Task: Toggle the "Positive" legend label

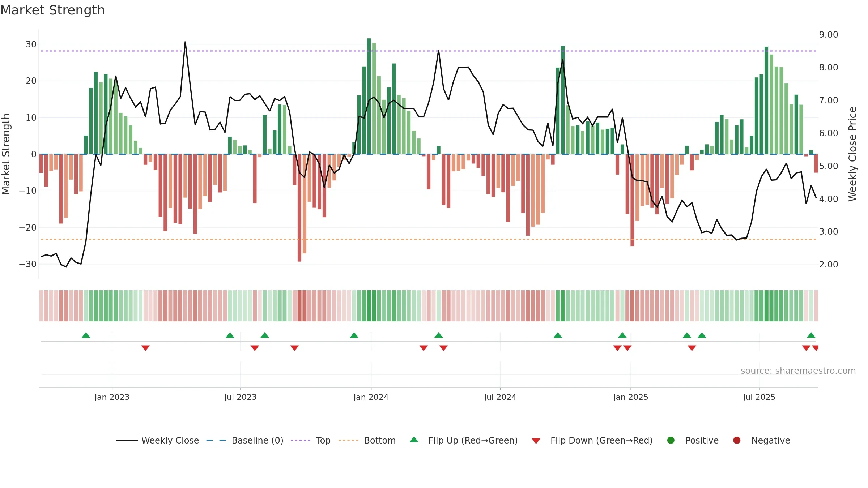Action: click(x=702, y=441)
